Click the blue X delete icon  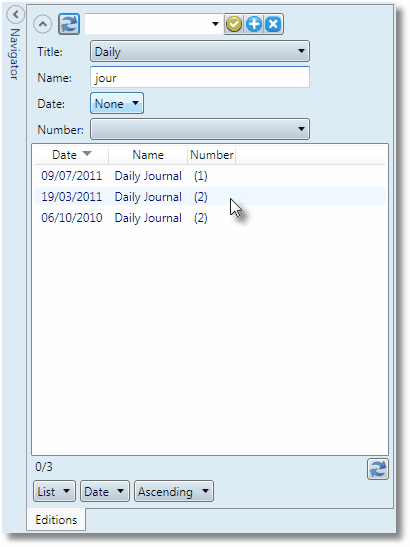point(273,24)
